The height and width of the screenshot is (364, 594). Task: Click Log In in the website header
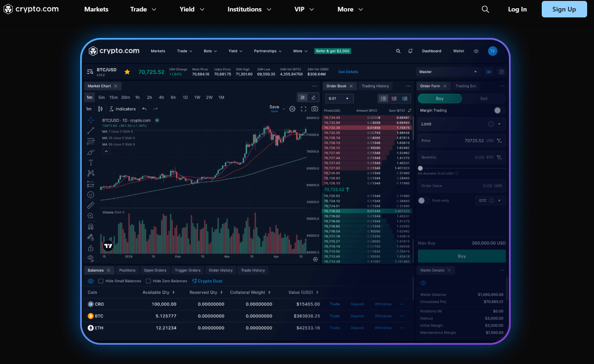(x=517, y=9)
